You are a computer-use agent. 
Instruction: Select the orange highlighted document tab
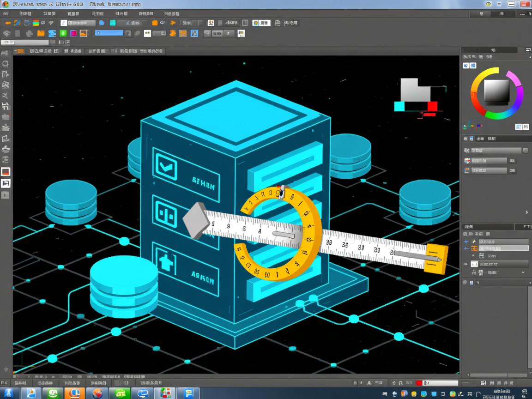pos(19,51)
